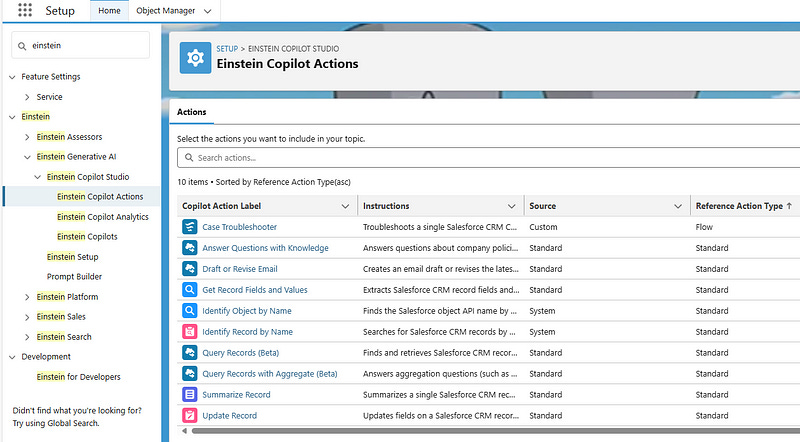The width and height of the screenshot is (800, 442).
Task: Click the Summarize Record icon
Action: pos(190,394)
